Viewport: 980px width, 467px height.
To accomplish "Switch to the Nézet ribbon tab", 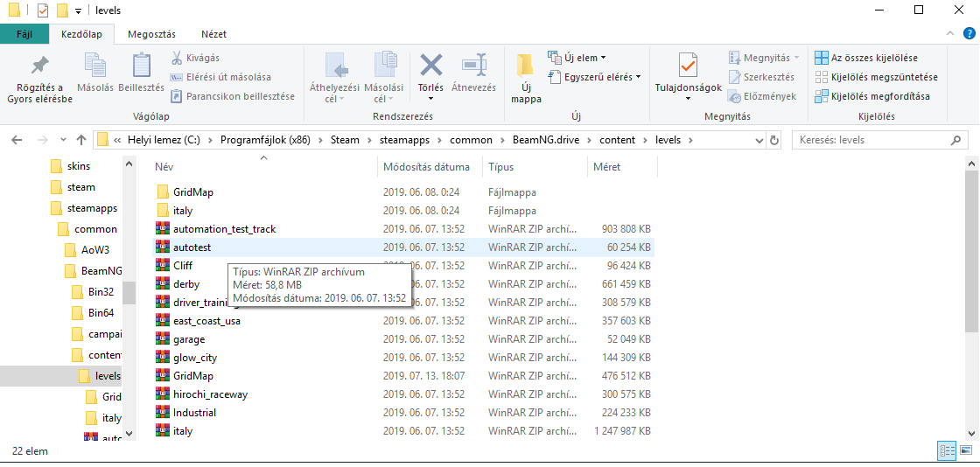I will pos(213,34).
